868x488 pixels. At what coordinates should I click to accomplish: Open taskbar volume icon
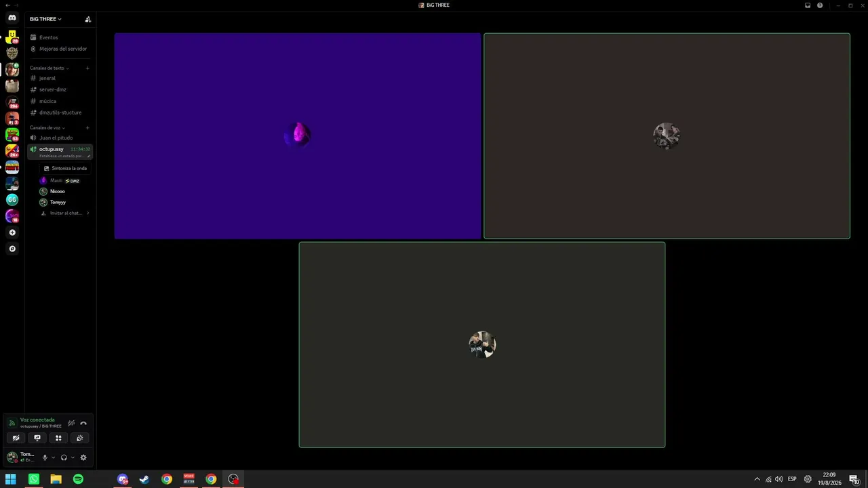[x=778, y=479]
